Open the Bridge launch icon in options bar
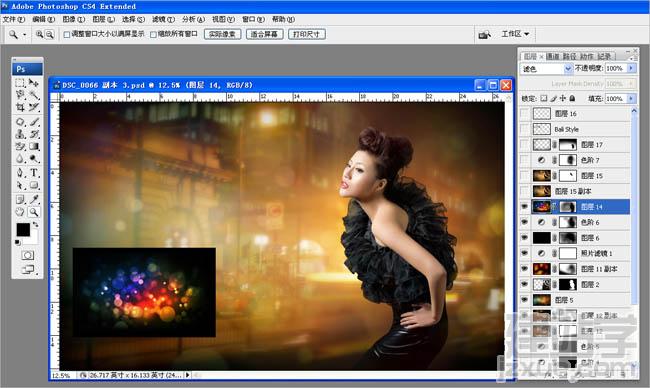The image size is (650, 388). (485, 35)
